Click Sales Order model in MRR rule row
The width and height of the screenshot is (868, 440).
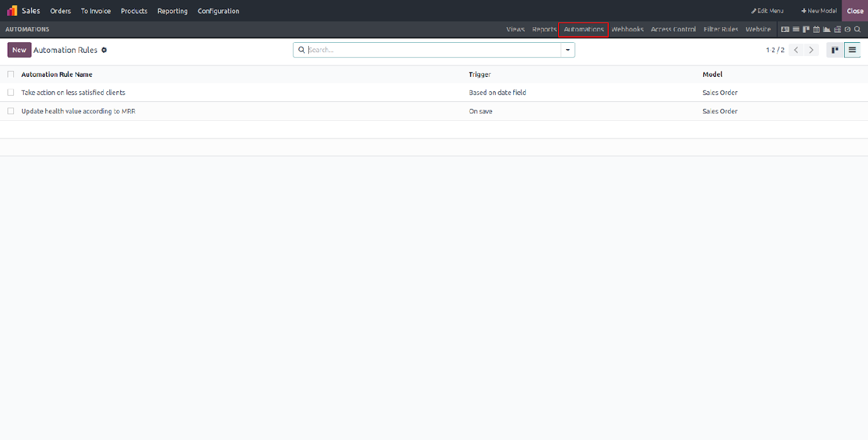720,111
